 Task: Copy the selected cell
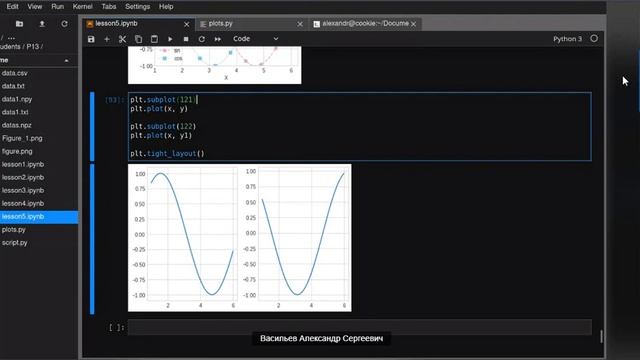[x=138, y=39]
